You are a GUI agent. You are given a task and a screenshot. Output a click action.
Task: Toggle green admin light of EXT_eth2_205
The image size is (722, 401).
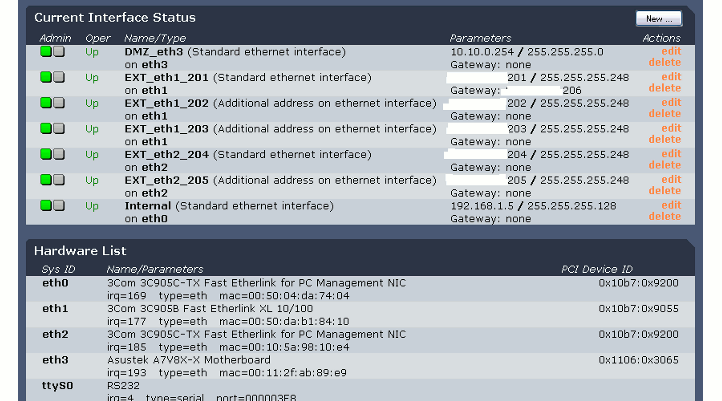click(46, 181)
